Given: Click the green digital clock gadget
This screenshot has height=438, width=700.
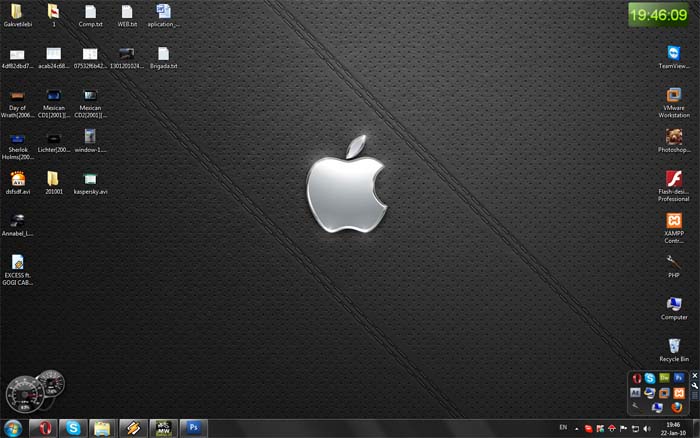Looking at the screenshot, I should click(x=658, y=15).
